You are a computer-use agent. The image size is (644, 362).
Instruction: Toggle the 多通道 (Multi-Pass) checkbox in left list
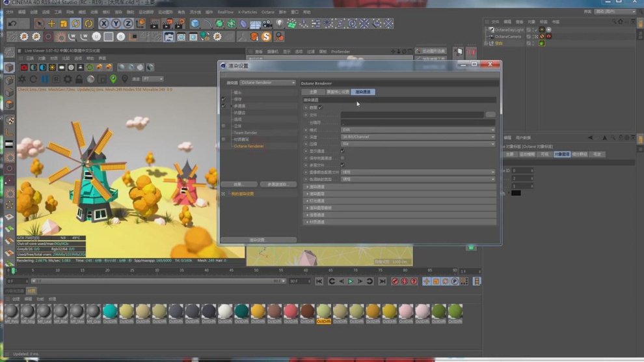click(224, 105)
